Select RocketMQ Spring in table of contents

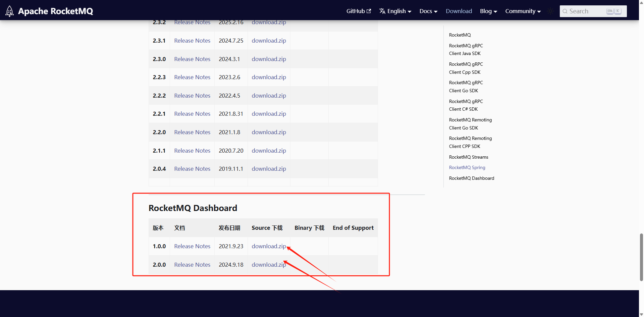pos(467,167)
